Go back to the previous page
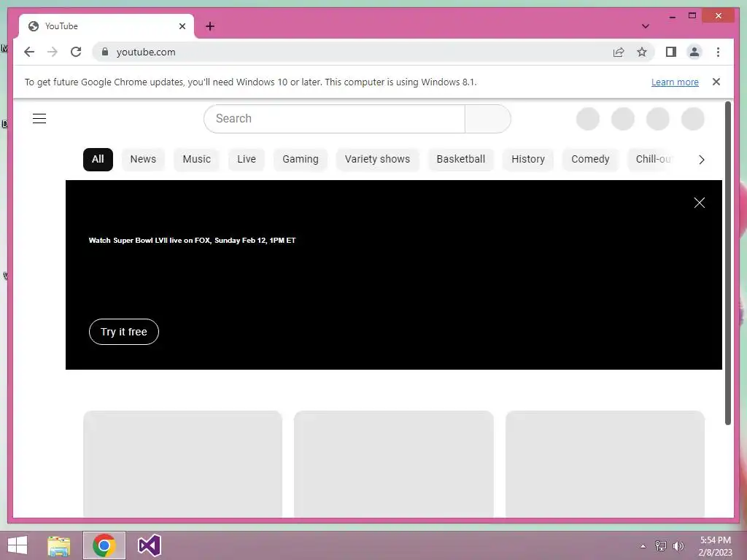The image size is (747, 560). point(29,52)
